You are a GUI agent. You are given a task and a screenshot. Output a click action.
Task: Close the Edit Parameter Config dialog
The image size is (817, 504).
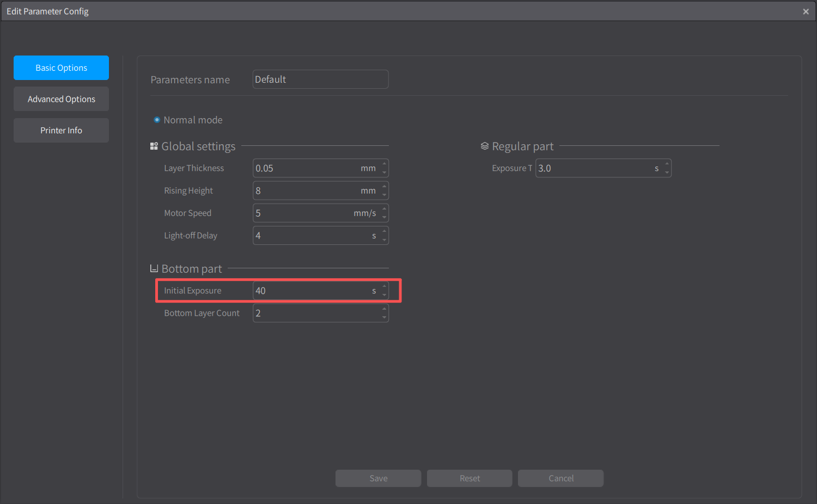(806, 11)
